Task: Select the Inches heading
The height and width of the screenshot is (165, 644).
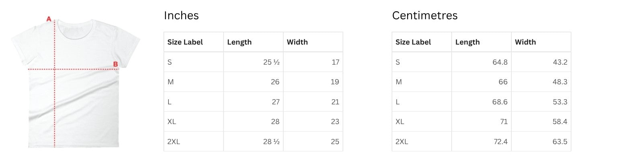Action: pyautogui.click(x=181, y=15)
